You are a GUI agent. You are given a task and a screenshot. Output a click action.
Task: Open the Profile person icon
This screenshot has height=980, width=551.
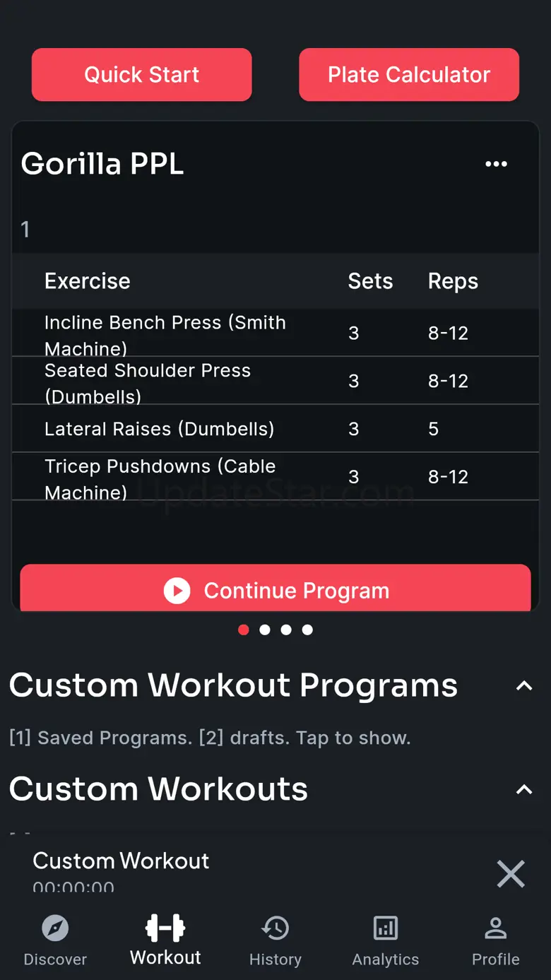[496, 928]
